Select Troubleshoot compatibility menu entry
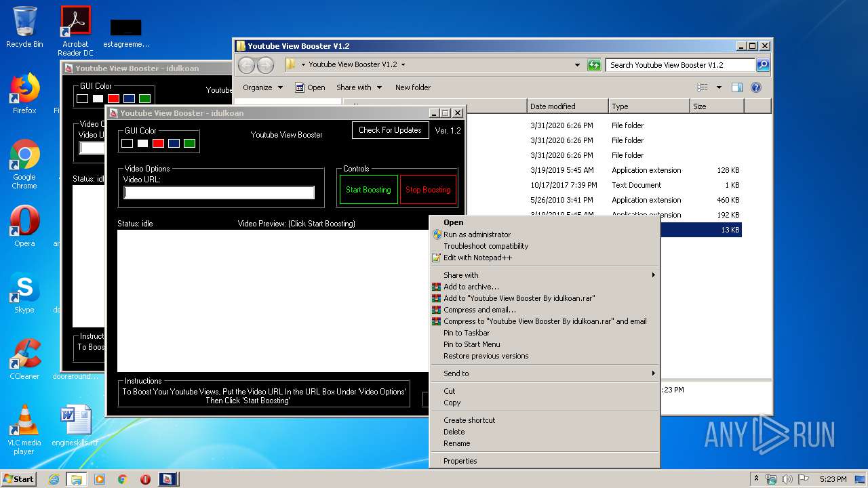868x488 pixels. coord(545,246)
